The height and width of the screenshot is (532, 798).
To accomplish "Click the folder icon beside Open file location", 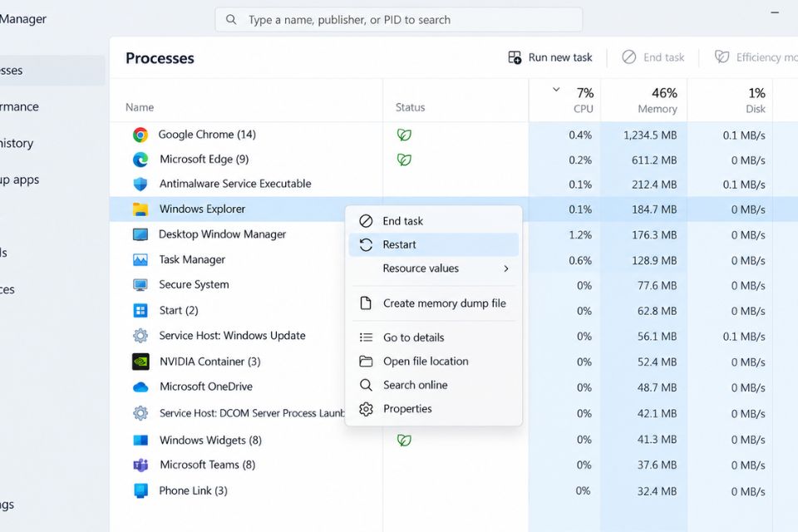I will [366, 362].
